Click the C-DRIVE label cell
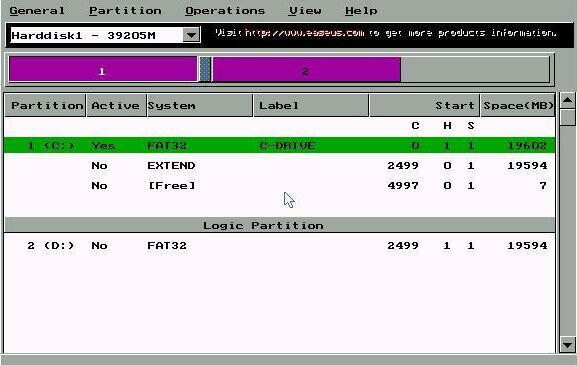577x365 pixels. point(287,146)
